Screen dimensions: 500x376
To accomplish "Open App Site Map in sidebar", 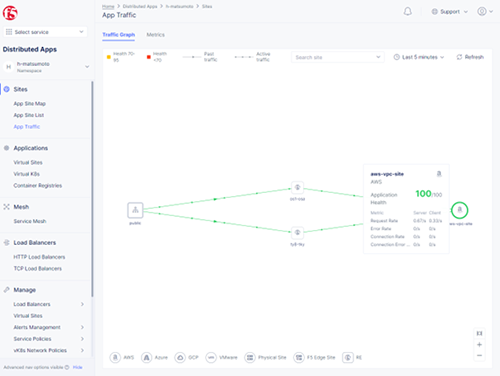I will pos(30,104).
